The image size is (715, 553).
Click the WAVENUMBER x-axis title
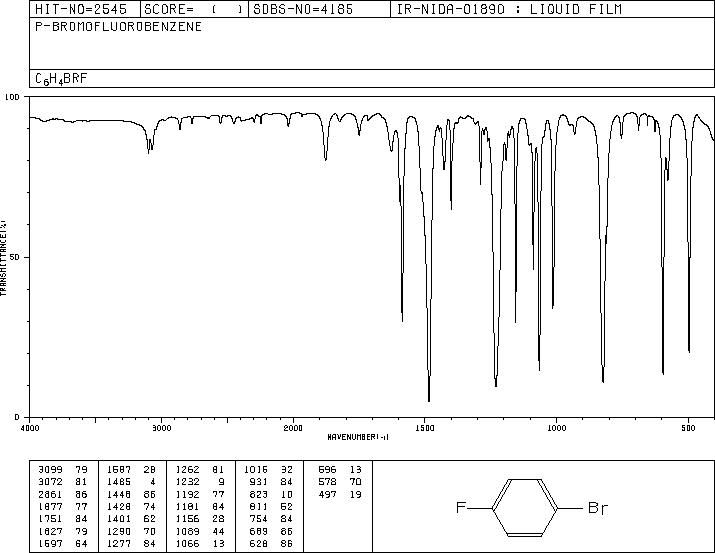coord(358,437)
